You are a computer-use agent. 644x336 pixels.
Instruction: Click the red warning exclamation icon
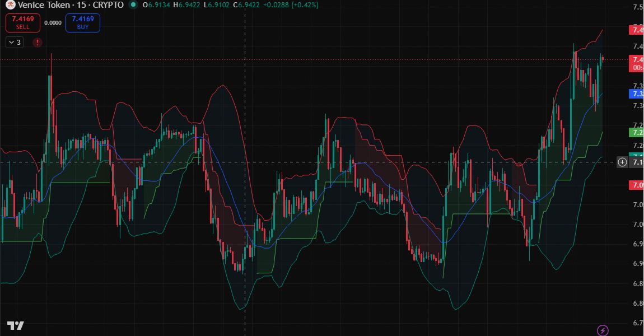pyautogui.click(x=38, y=42)
